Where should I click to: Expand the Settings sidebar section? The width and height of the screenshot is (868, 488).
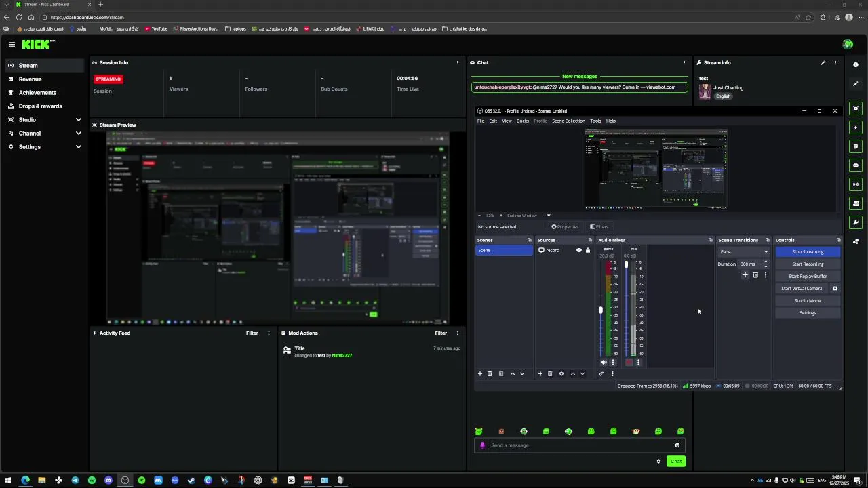click(44, 147)
